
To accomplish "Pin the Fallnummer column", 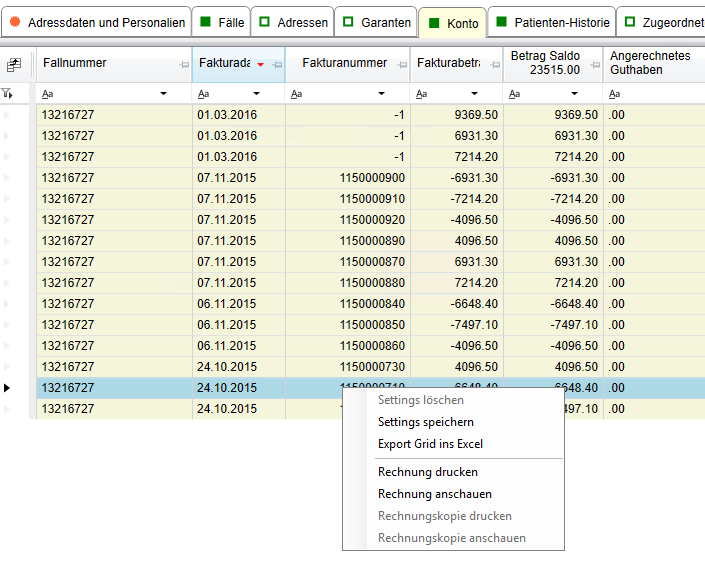I will 183,65.
